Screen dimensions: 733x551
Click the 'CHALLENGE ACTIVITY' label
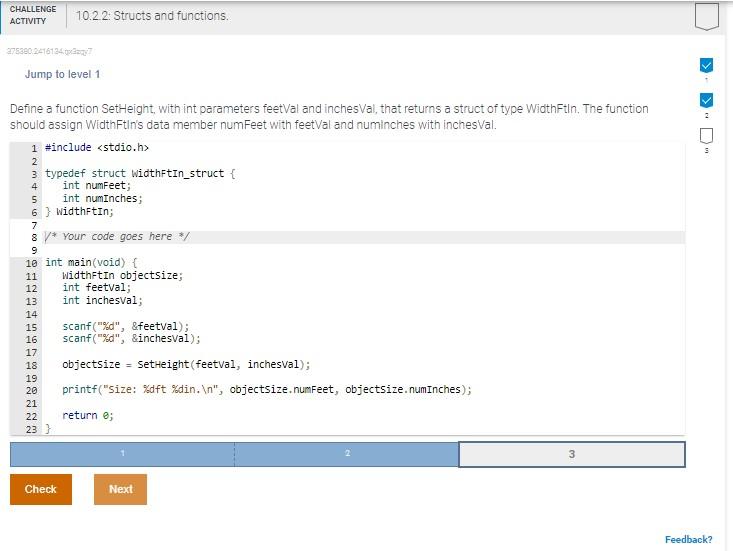click(x=33, y=15)
